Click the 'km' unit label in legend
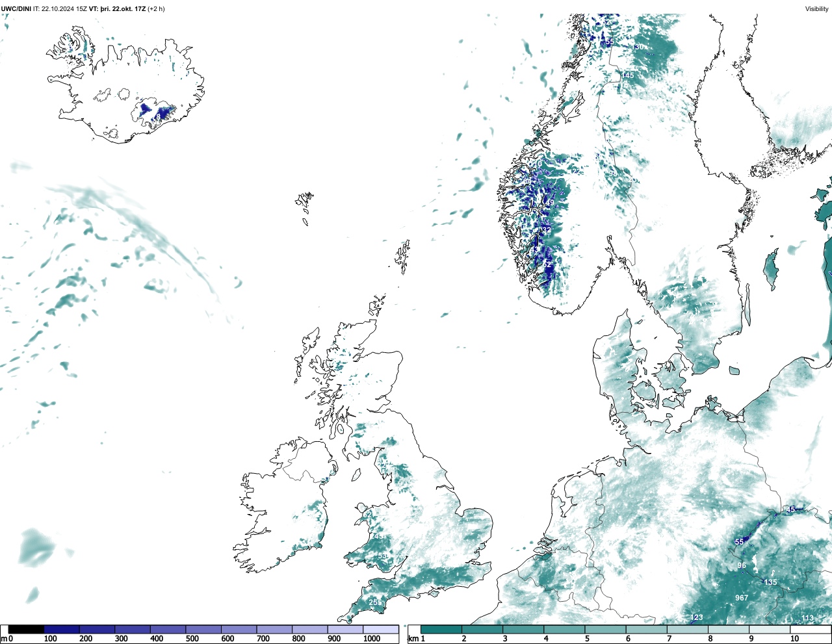Image resolution: width=832 pixels, height=644 pixels. (x=413, y=639)
